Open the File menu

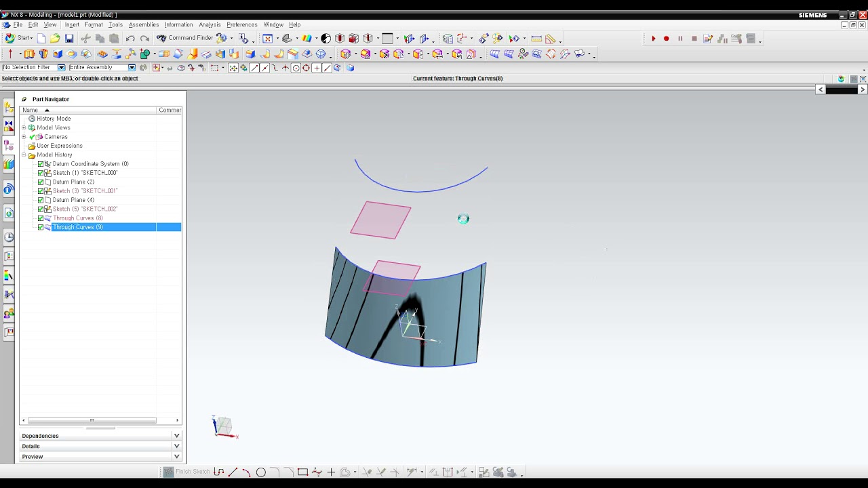pos(18,24)
